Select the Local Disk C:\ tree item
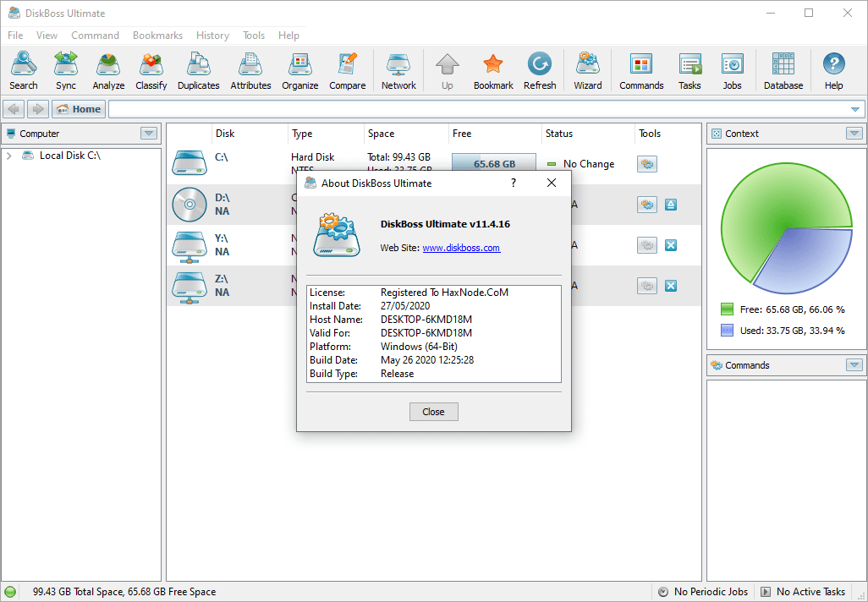Image resolution: width=868 pixels, height=602 pixels. coord(69,156)
